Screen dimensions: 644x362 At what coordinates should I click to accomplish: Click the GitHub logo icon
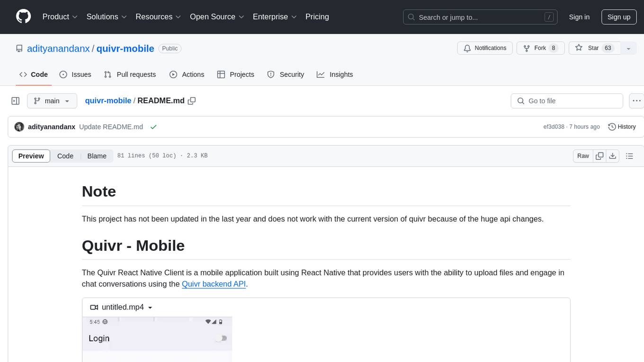click(23, 17)
